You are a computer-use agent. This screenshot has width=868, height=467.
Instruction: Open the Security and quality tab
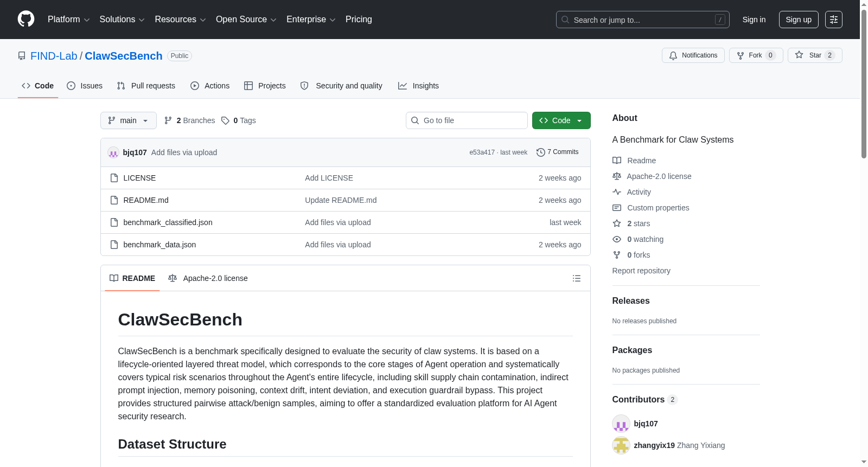pos(341,86)
